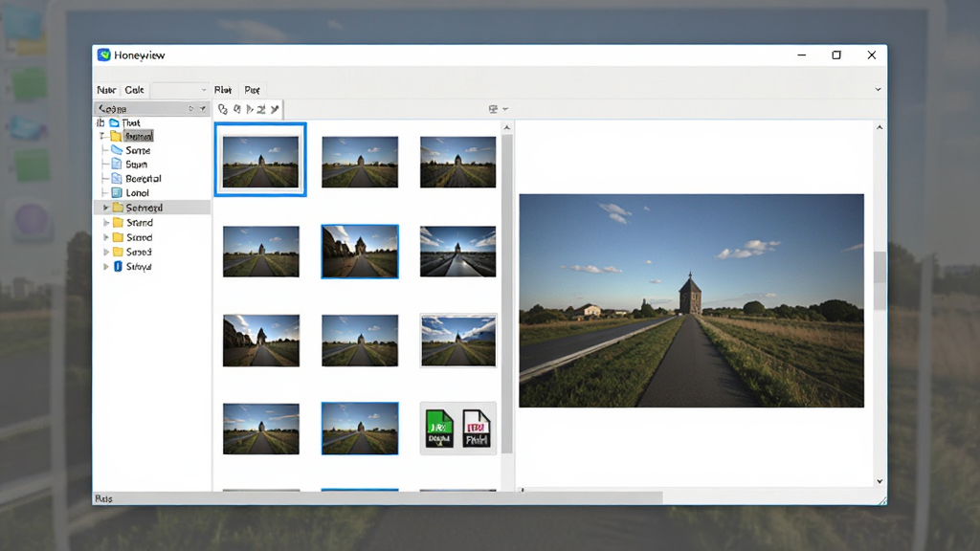Select the first thumbnail with the thick blue border
Image resolution: width=980 pixels, height=551 pixels.
pyautogui.click(x=260, y=160)
